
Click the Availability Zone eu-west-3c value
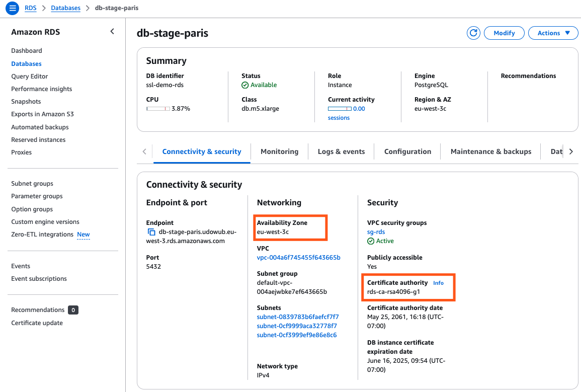coord(273,232)
